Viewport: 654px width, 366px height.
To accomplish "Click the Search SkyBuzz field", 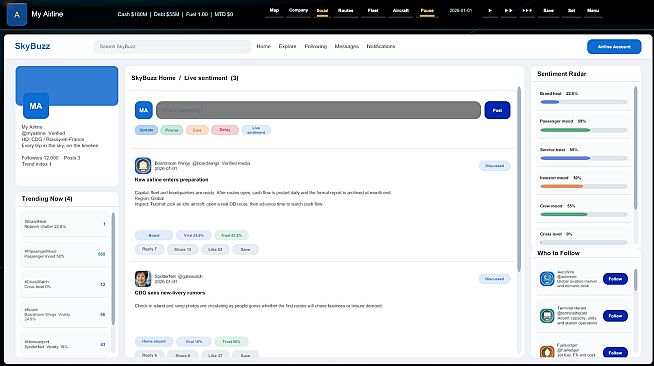I will pos(173,46).
